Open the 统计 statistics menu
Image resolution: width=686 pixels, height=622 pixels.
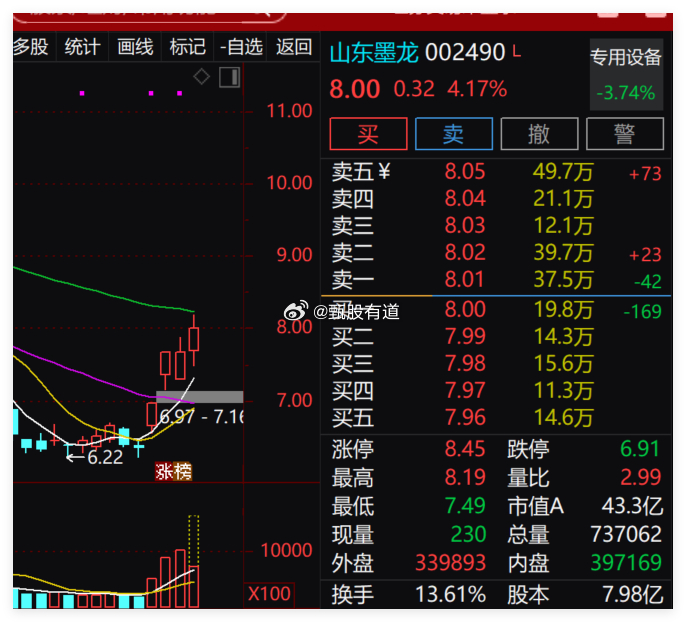tap(83, 47)
